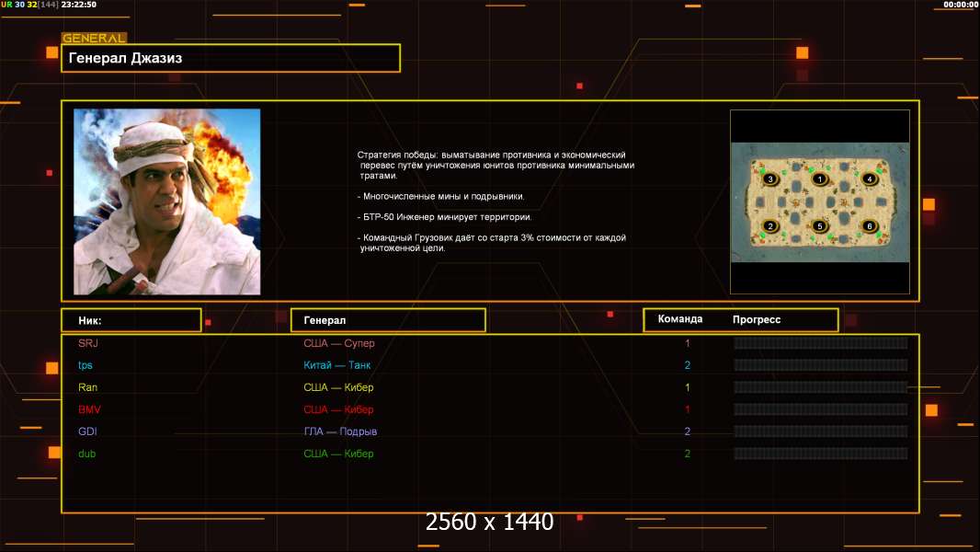Click the США — Супер general entry
Screen dimensions: 980x552
pyautogui.click(x=338, y=343)
